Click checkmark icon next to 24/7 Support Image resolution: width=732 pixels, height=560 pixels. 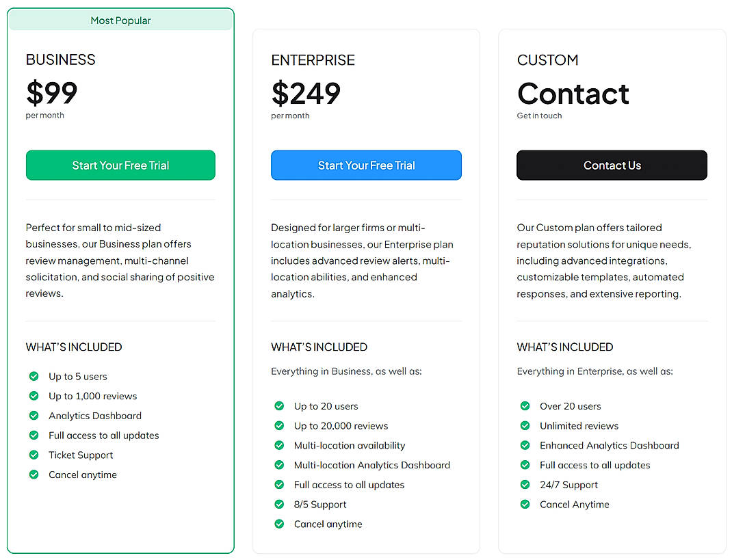coord(525,485)
